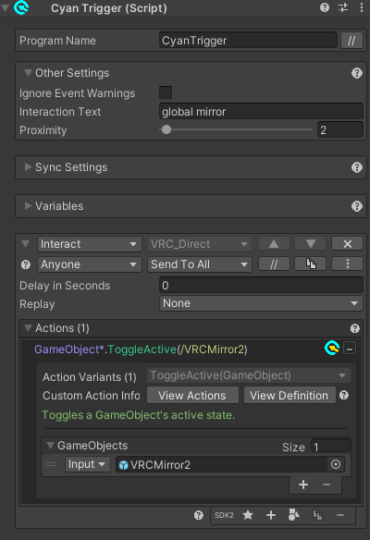Collapse the GameObjects list foldout

(50, 445)
